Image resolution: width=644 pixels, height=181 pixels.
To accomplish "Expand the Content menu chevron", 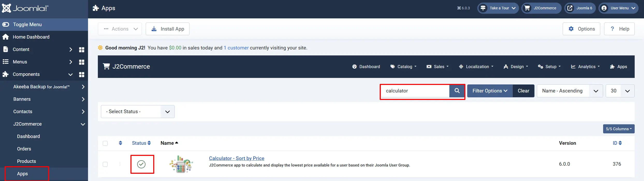I will pos(71,49).
